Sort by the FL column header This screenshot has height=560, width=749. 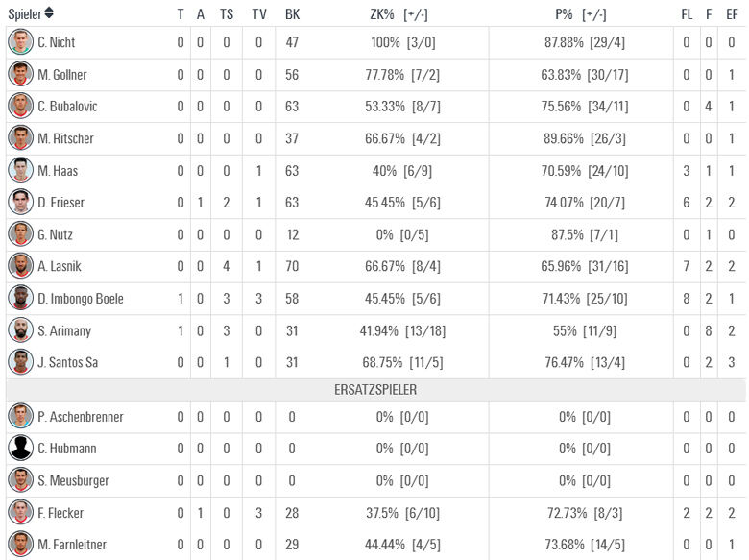tap(687, 14)
